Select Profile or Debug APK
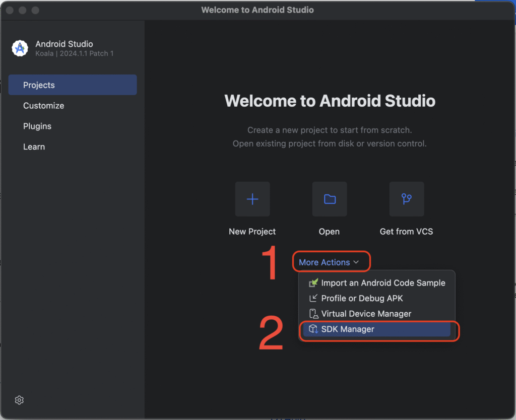Screen dimensions: 516x420 377,298
